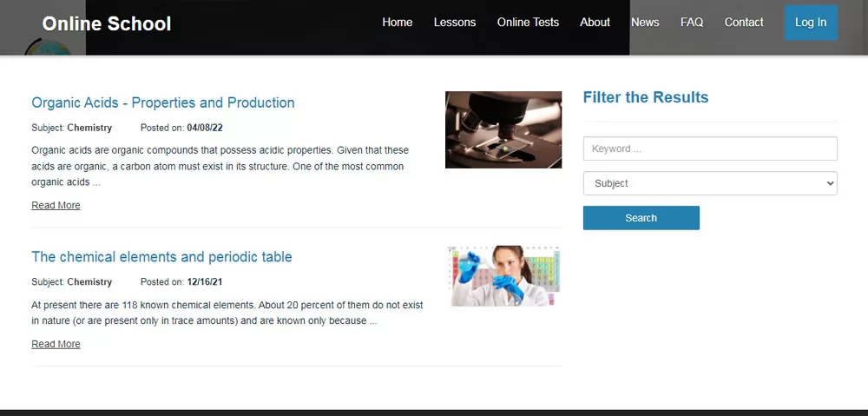Read More under Organic Acids lesson
The height and width of the screenshot is (416, 868).
[56, 206]
